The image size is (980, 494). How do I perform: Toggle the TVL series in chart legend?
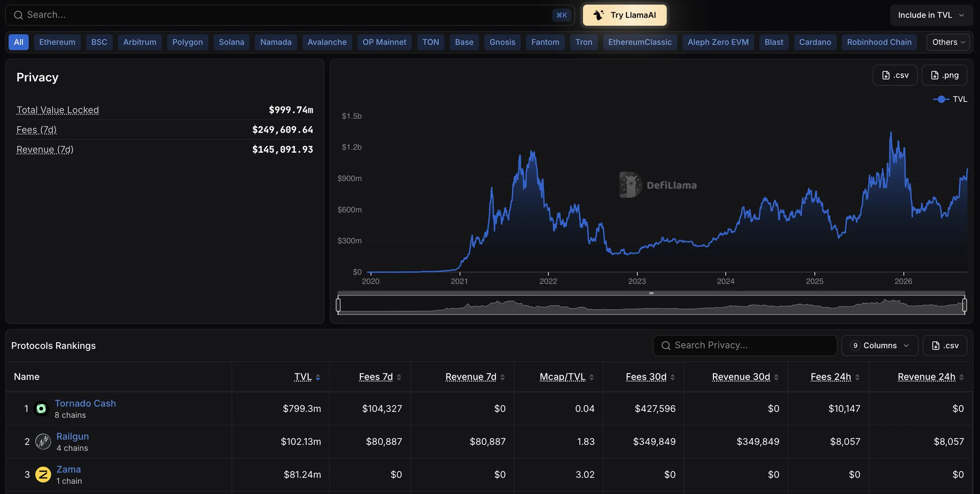pyautogui.click(x=950, y=99)
